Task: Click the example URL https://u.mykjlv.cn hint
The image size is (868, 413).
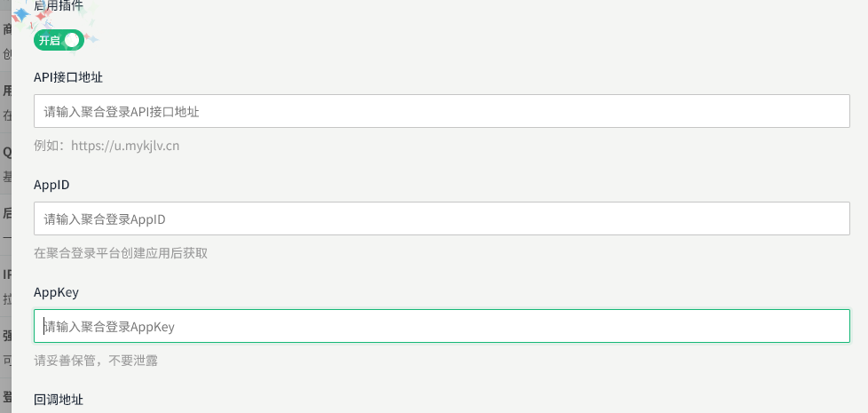Action: [107, 146]
